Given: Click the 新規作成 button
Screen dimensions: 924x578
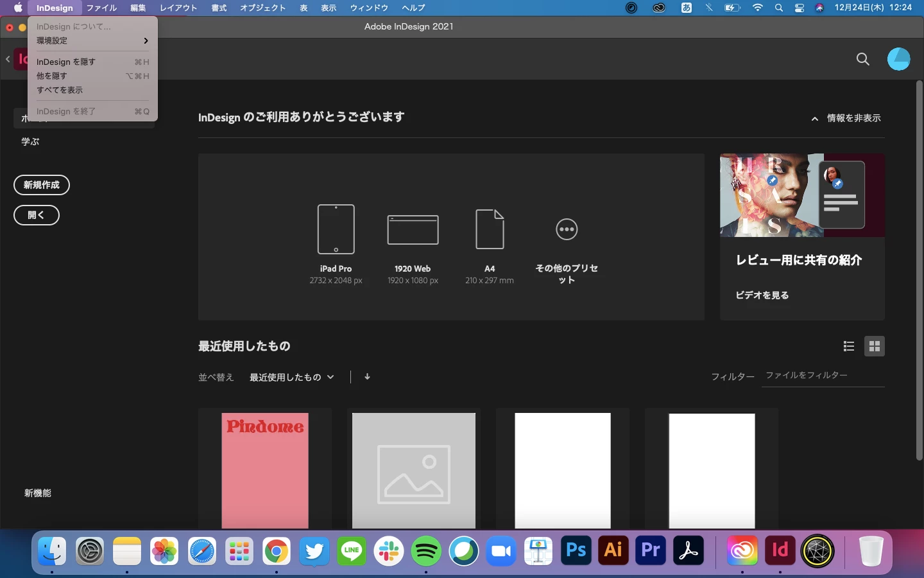Looking at the screenshot, I should (42, 185).
